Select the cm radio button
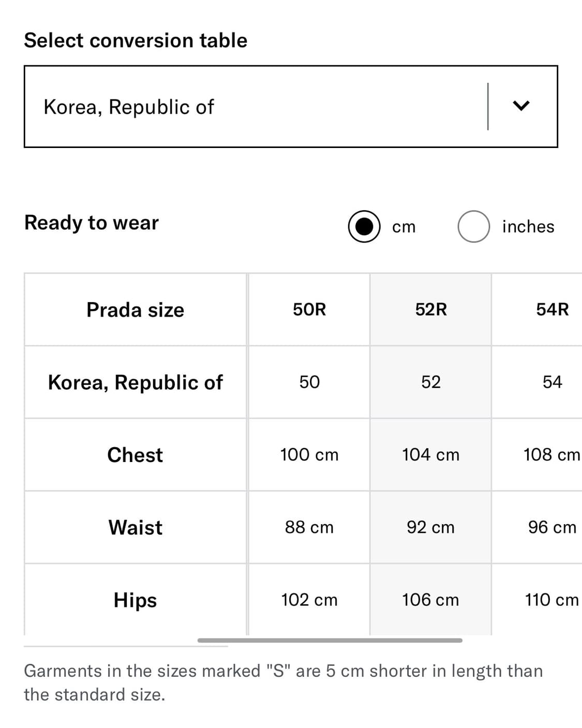The image size is (582, 728). click(364, 227)
